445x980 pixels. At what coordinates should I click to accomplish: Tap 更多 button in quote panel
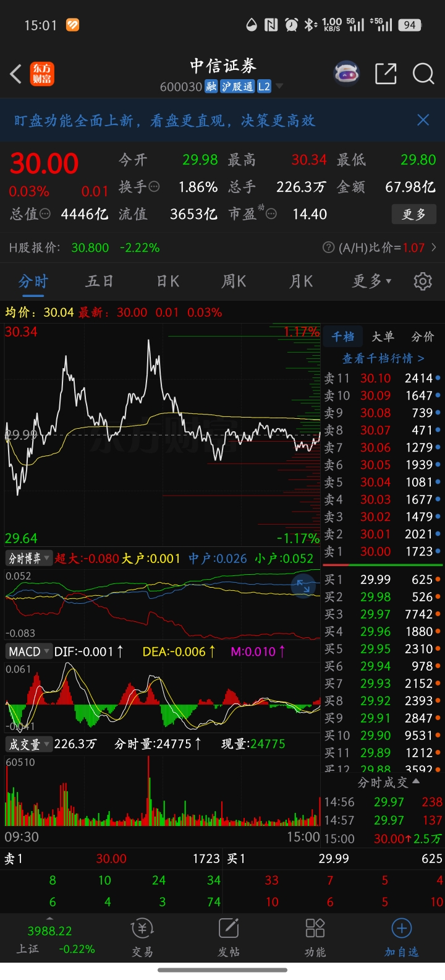(x=414, y=214)
